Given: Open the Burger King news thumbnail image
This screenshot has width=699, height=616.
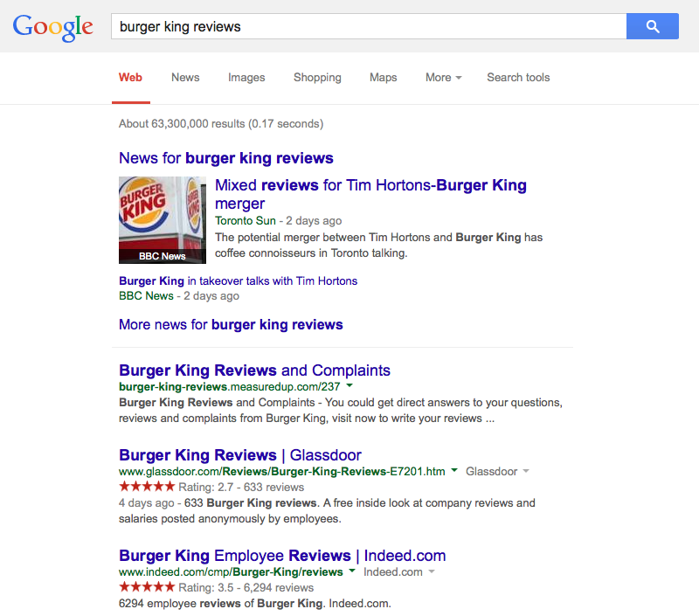Looking at the screenshot, I should click(163, 219).
